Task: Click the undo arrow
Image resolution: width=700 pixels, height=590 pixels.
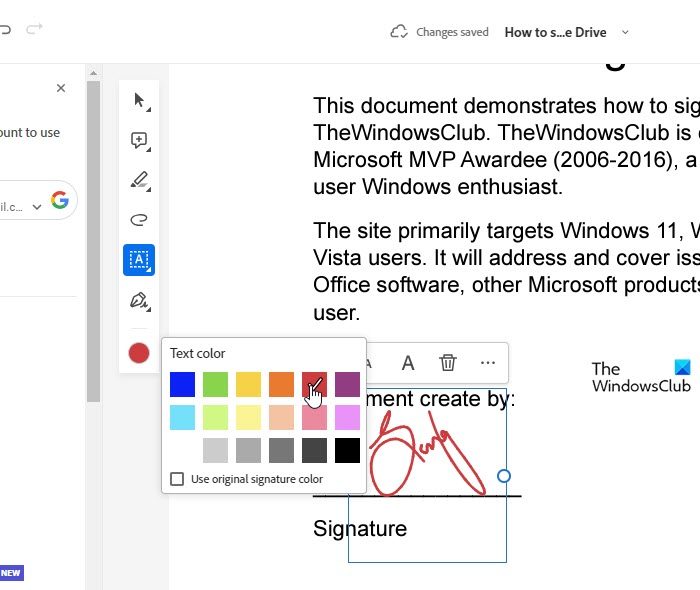Action: tap(5, 30)
